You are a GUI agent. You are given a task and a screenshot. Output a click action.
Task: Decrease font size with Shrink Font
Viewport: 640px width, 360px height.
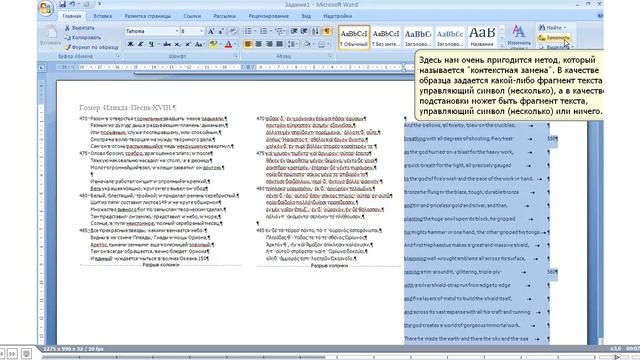(x=221, y=31)
